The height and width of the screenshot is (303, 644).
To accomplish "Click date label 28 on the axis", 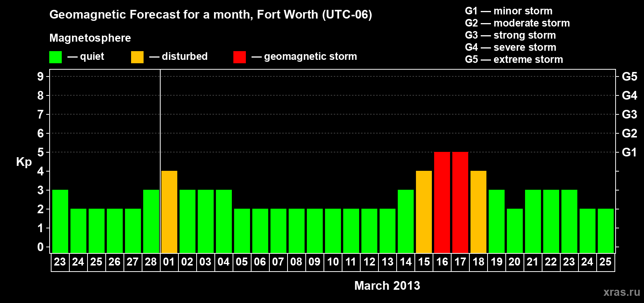I will click(x=151, y=262).
